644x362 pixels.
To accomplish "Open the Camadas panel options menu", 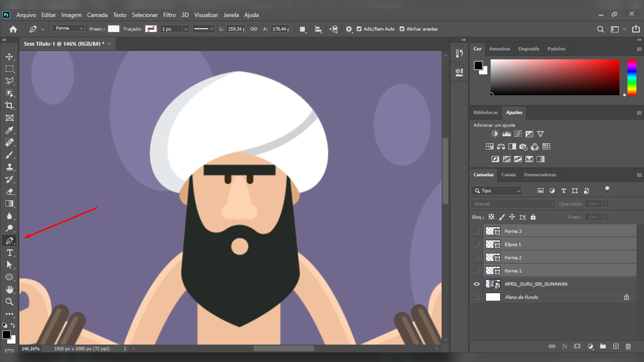I will point(639,175).
